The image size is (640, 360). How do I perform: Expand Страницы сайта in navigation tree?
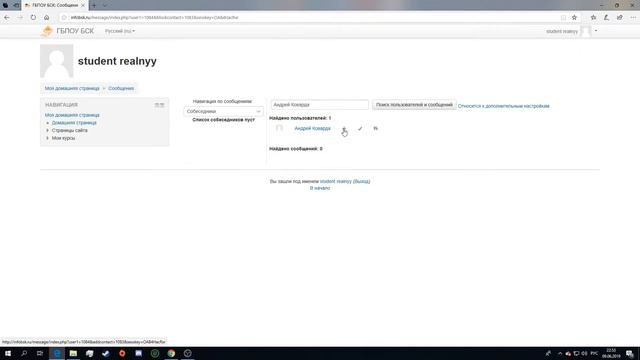pyautogui.click(x=47, y=130)
